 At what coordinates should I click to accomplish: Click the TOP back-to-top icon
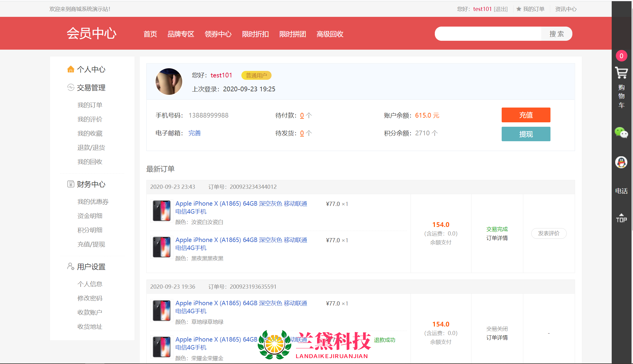pyautogui.click(x=621, y=218)
